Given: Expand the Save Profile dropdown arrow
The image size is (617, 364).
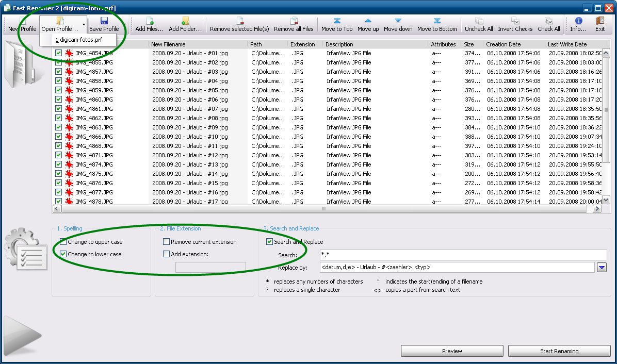Looking at the screenshot, I should tap(125, 25).
